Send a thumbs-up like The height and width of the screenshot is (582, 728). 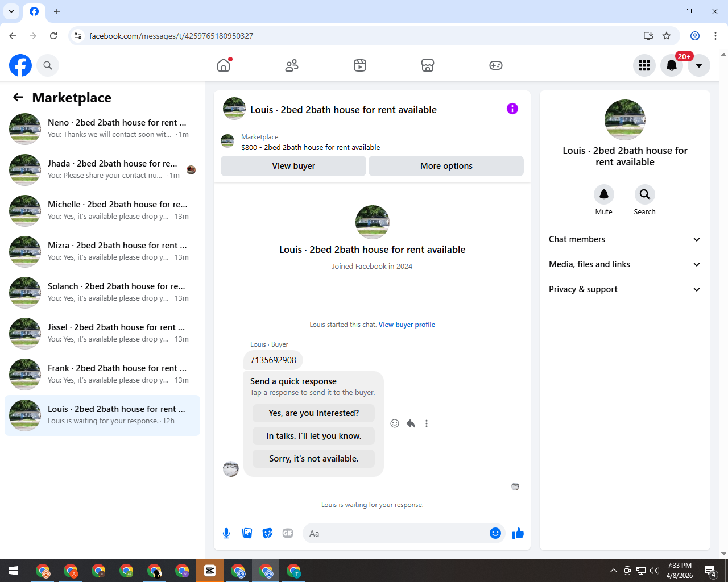tap(518, 533)
